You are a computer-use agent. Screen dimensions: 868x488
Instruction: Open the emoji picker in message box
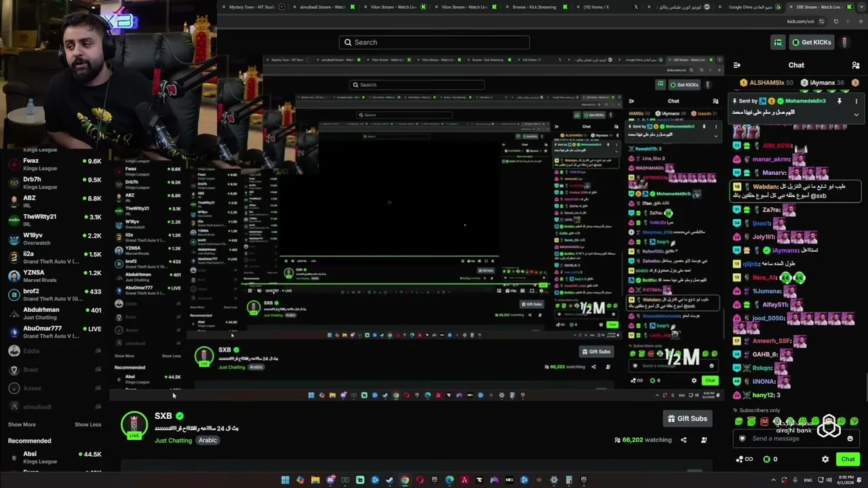[850, 439]
